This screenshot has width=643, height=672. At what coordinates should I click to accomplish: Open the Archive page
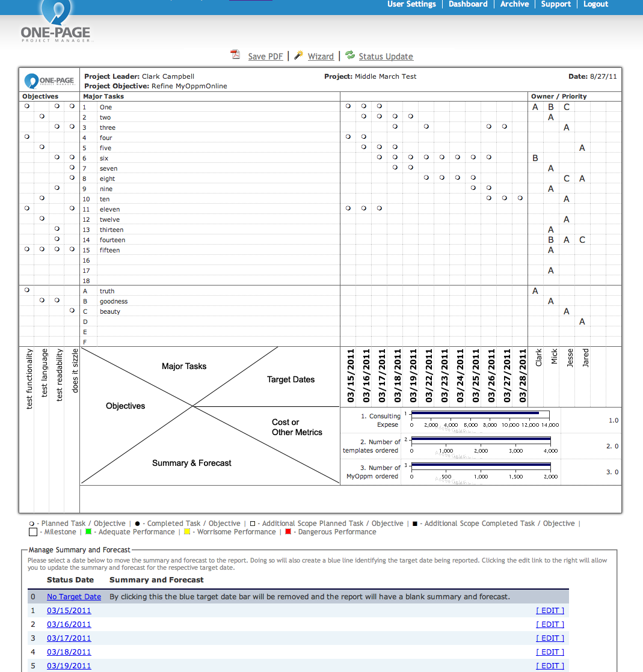pyautogui.click(x=514, y=4)
